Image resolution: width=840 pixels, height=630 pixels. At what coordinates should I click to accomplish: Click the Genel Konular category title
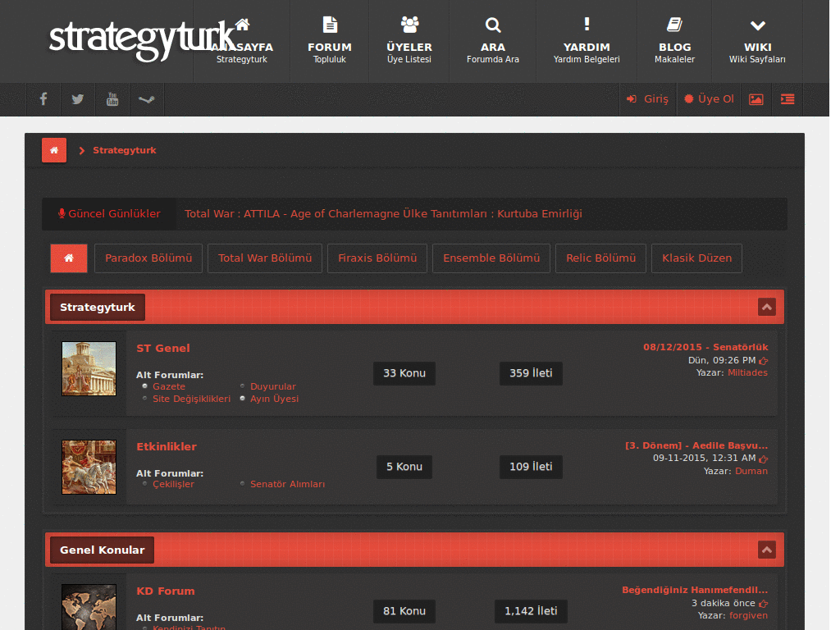tap(102, 550)
